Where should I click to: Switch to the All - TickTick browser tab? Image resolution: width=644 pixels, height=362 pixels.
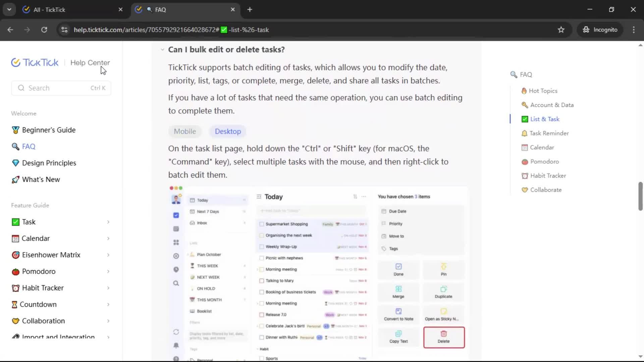click(x=49, y=10)
